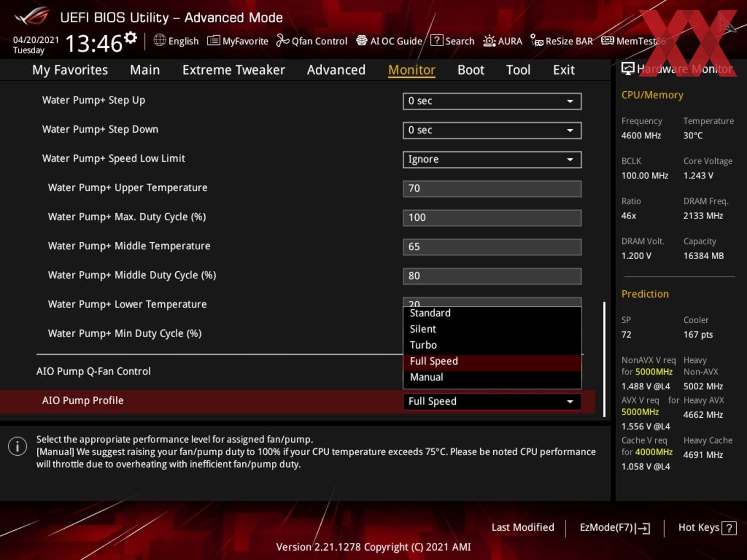Click the Prediction section heading
This screenshot has width=747, height=560.
[x=645, y=294]
